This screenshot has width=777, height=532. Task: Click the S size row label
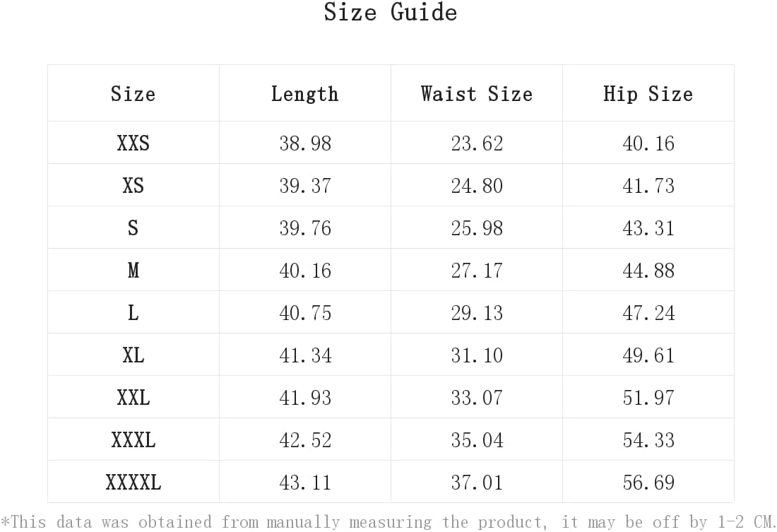pyautogui.click(x=133, y=227)
